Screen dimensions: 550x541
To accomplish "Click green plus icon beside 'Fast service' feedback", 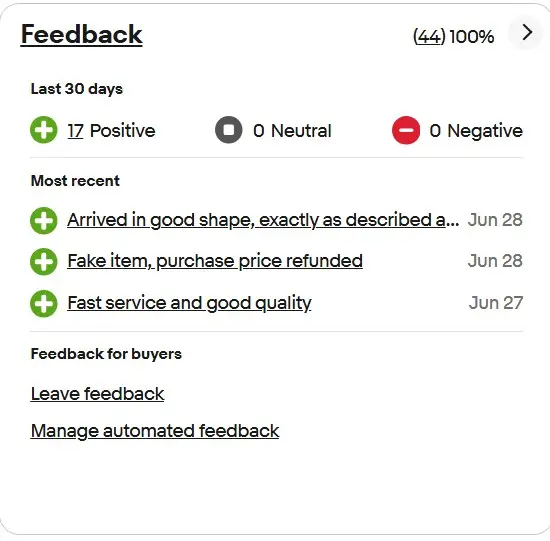I will (x=44, y=303).
